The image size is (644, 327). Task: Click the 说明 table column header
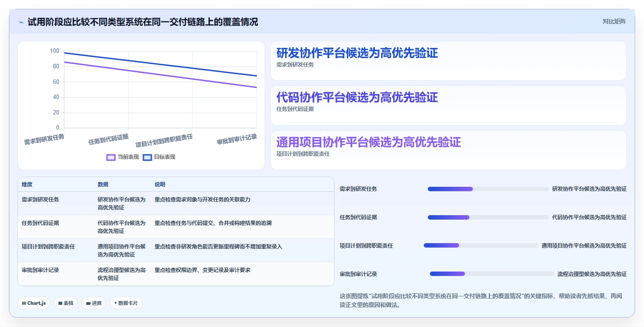[160, 185]
